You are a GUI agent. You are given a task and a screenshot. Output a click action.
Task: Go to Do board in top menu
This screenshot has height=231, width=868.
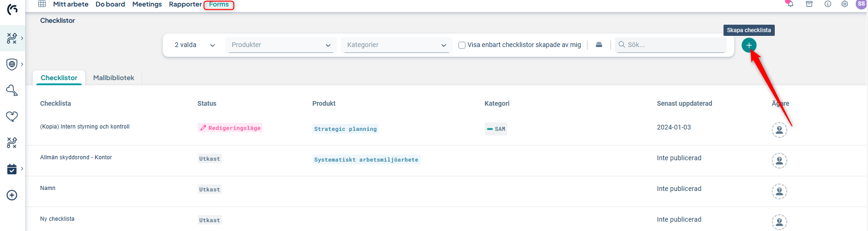pyautogui.click(x=110, y=4)
